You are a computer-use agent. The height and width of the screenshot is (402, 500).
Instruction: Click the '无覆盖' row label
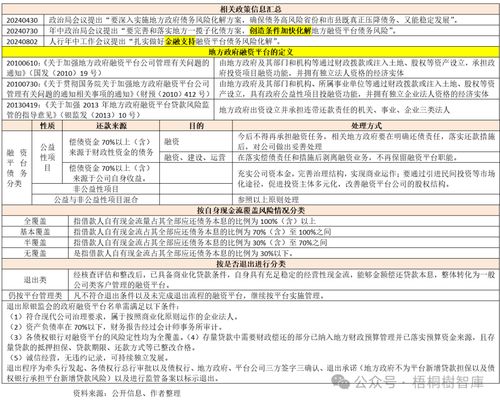click(x=35, y=253)
